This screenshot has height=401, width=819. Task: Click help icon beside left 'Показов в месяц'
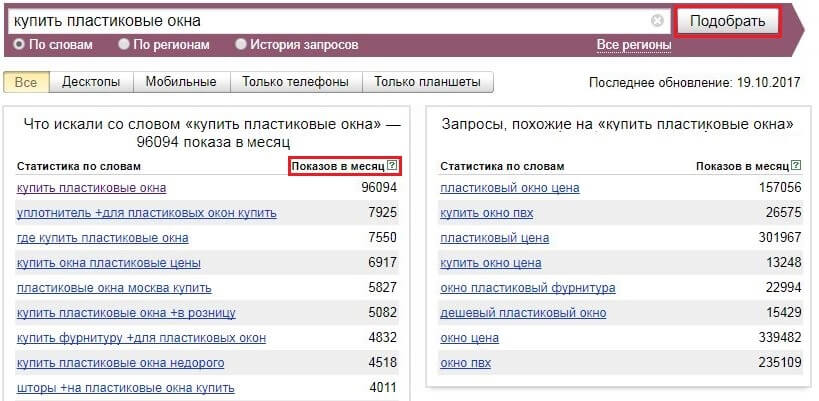pos(392,166)
